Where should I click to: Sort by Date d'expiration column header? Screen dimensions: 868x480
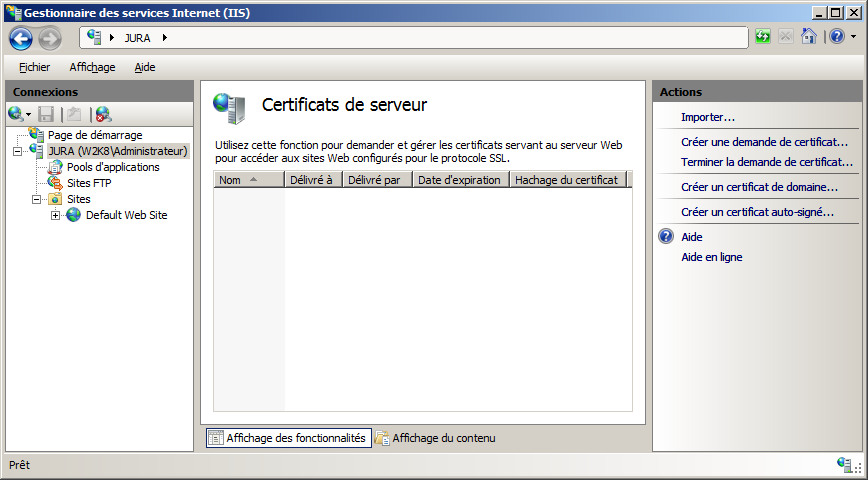pyautogui.click(x=460, y=180)
